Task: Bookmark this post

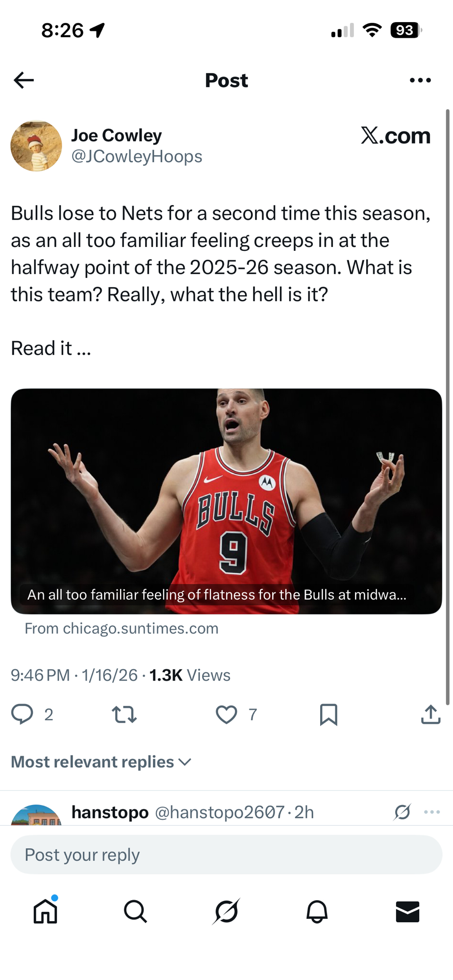Action: [x=328, y=714]
